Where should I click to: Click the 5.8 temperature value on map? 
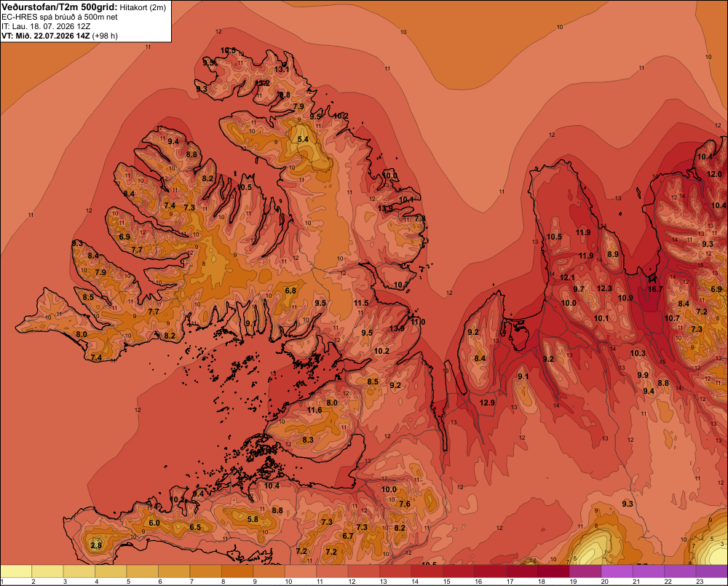click(x=253, y=519)
